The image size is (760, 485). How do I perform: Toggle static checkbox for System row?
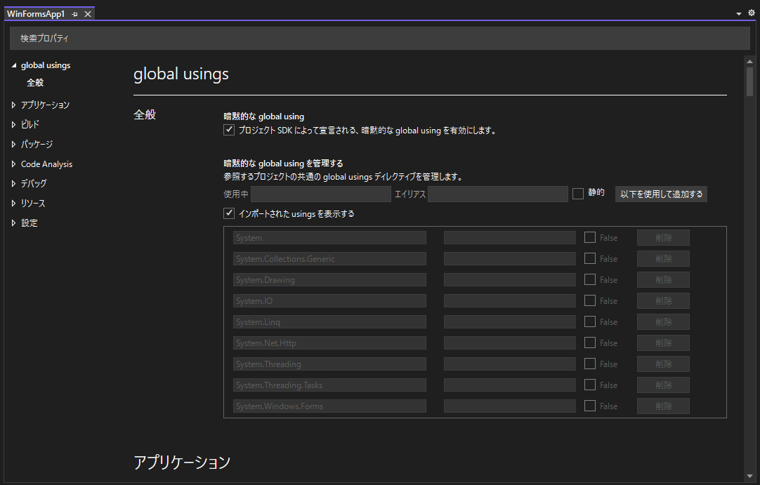point(590,237)
